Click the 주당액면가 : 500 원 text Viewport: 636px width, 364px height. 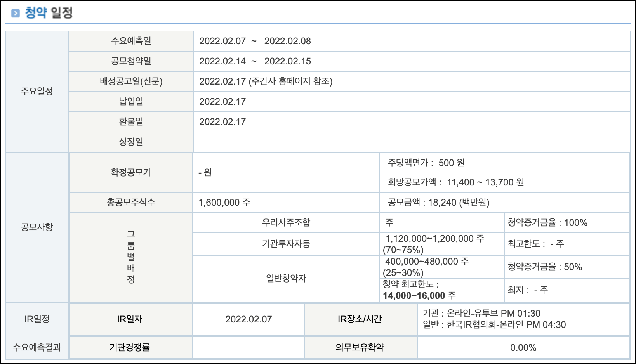426,163
